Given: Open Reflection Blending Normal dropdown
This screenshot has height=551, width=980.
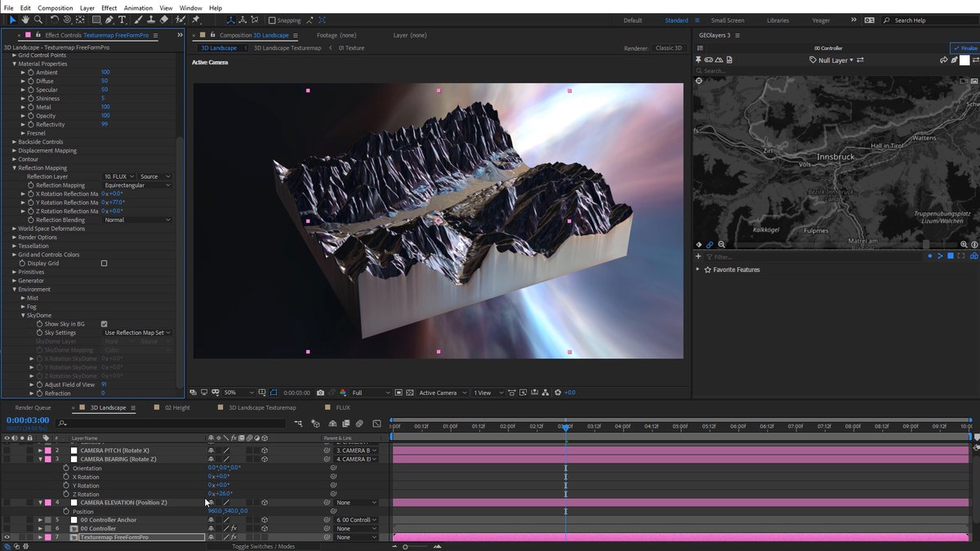Looking at the screenshot, I should click(137, 220).
